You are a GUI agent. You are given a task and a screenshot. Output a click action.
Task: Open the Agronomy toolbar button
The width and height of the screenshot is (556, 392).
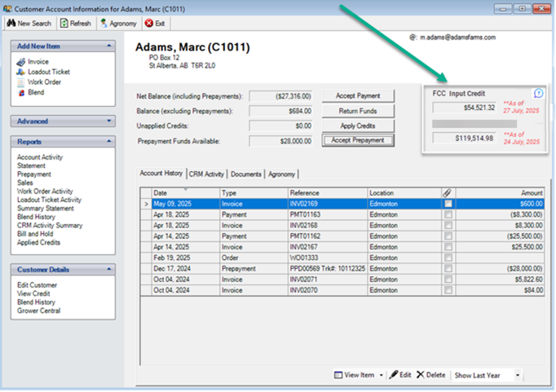pos(119,24)
